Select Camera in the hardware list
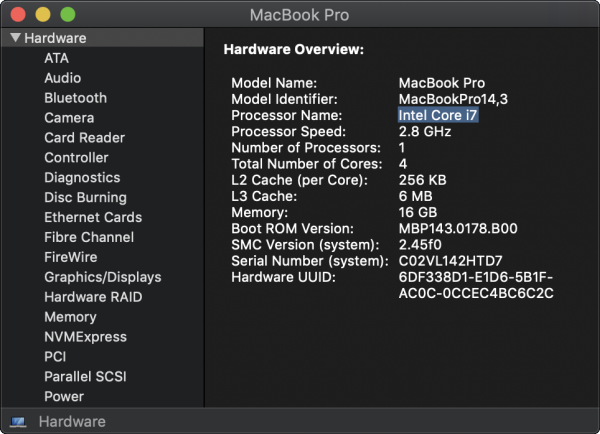 pos(69,118)
